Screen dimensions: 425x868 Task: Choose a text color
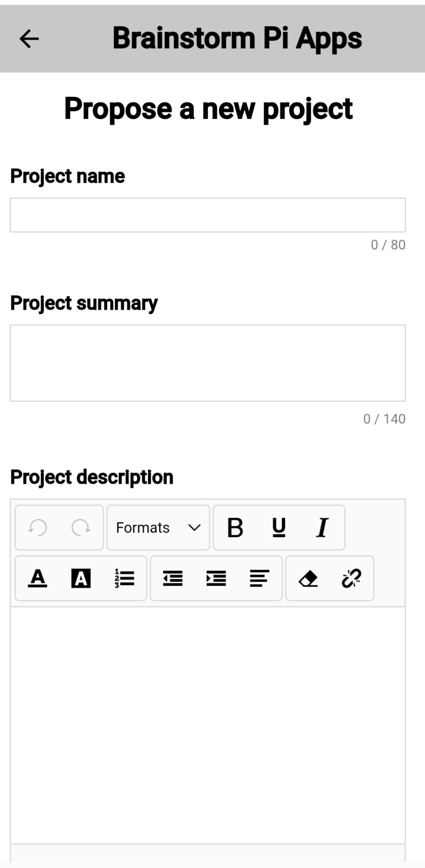[x=37, y=578]
